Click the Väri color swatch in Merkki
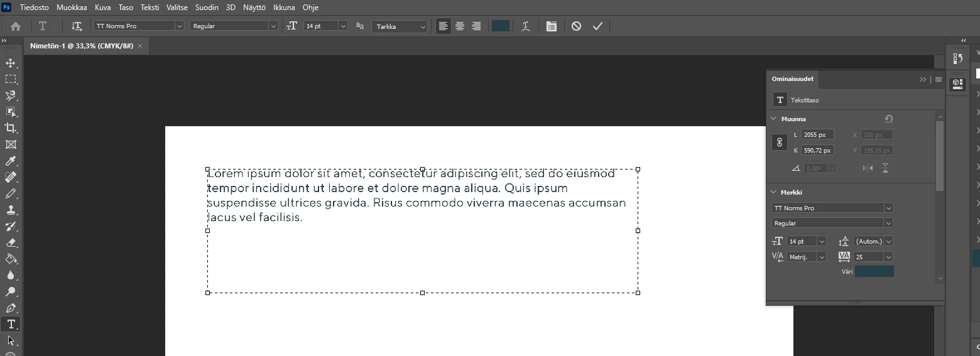The image size is (980, 356). pyautogui.click(x=874, y=271)
